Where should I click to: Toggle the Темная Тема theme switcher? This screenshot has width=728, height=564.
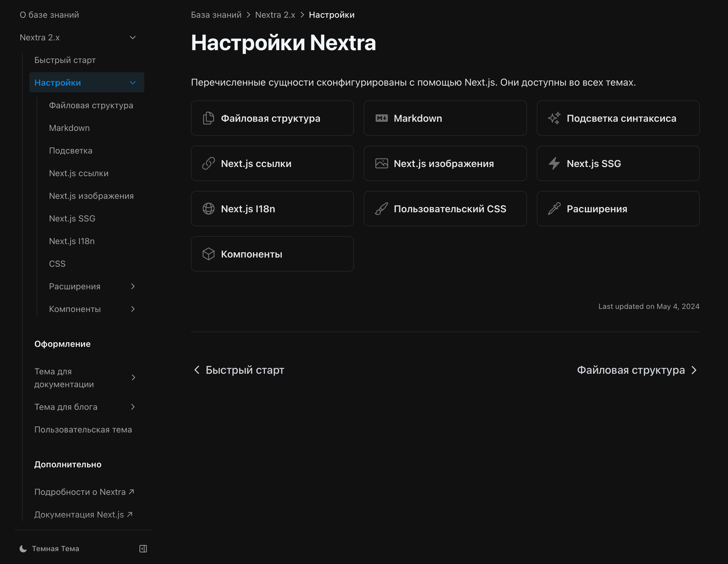pyautogui.click(x=49, y=549)
